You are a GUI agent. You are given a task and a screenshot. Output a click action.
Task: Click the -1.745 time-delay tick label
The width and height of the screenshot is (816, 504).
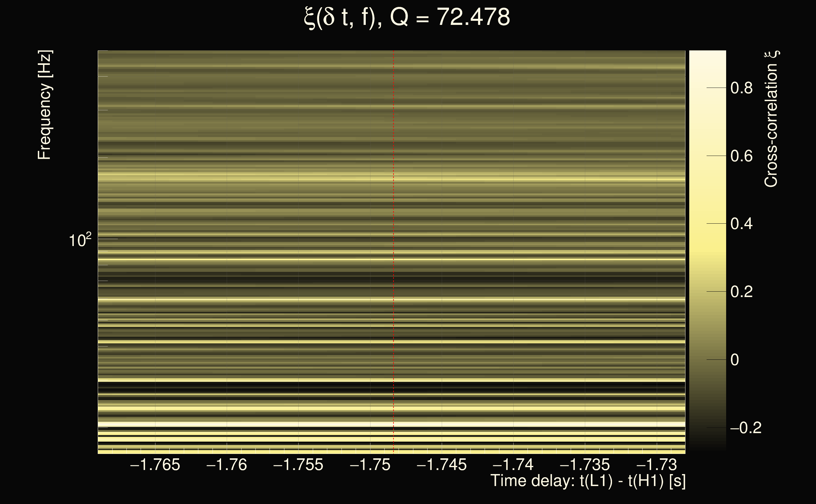click(442, 465)
